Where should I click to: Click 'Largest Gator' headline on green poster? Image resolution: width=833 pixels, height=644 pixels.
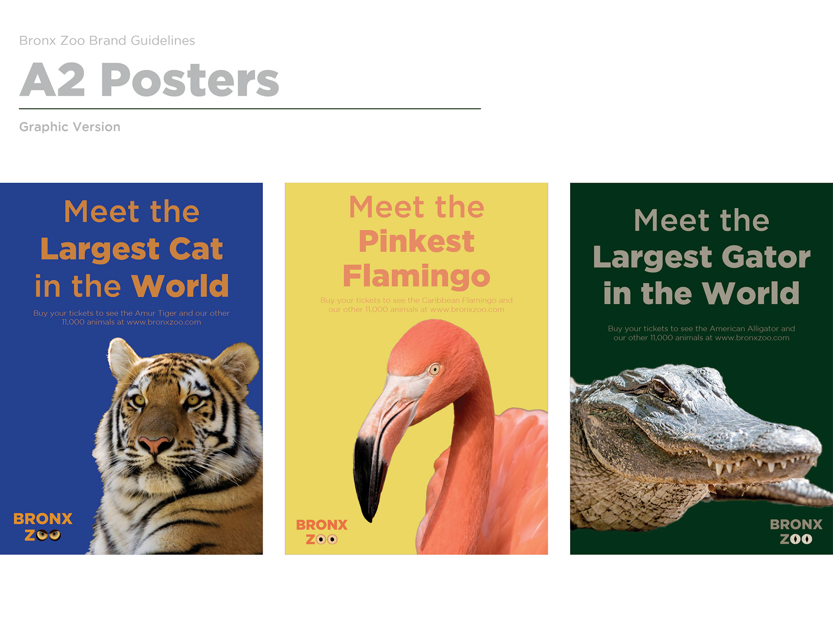(702, 257)
